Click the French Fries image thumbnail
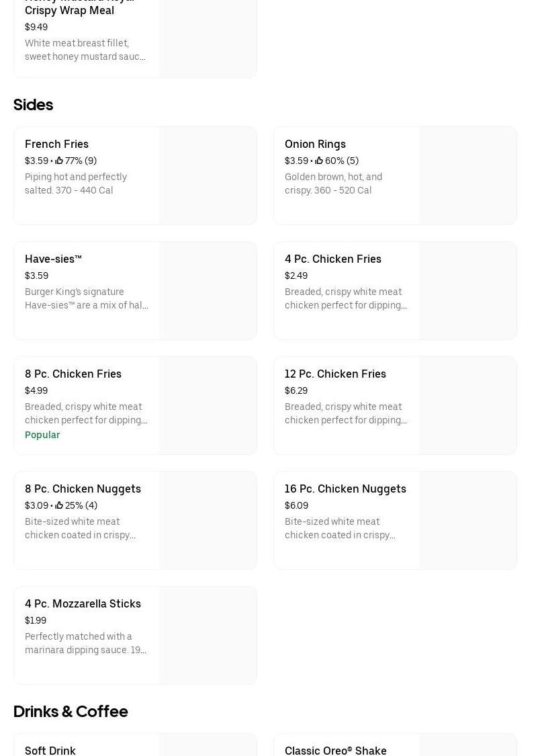This screenshot has height=756, width=540. [208, 176]
